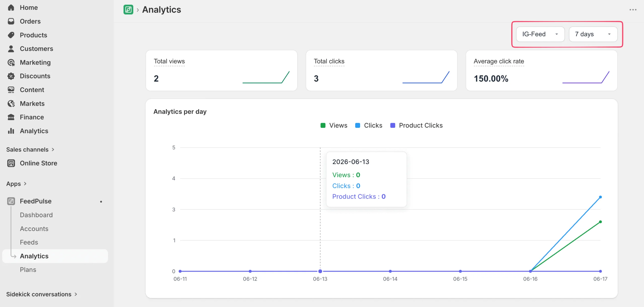Click the 06-13 data point on chart
This screenshot has width=644, height=307.
tap(320, 271)
